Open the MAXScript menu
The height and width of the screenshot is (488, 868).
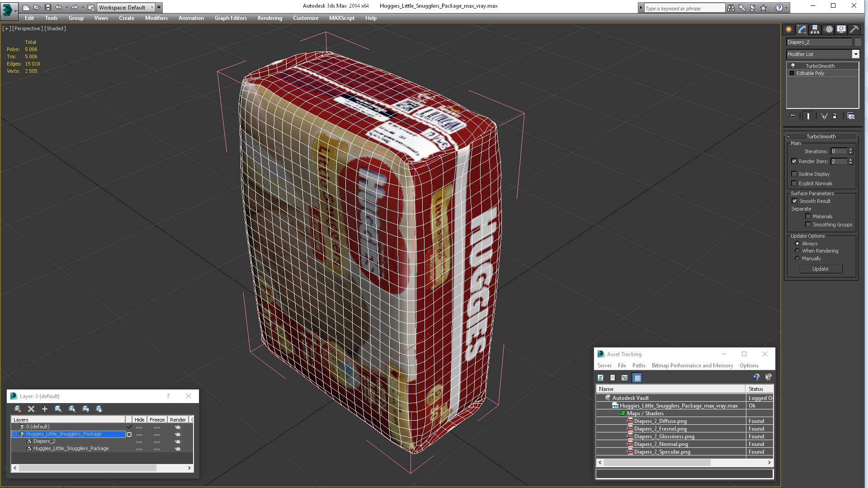click(x=342, y=18)
